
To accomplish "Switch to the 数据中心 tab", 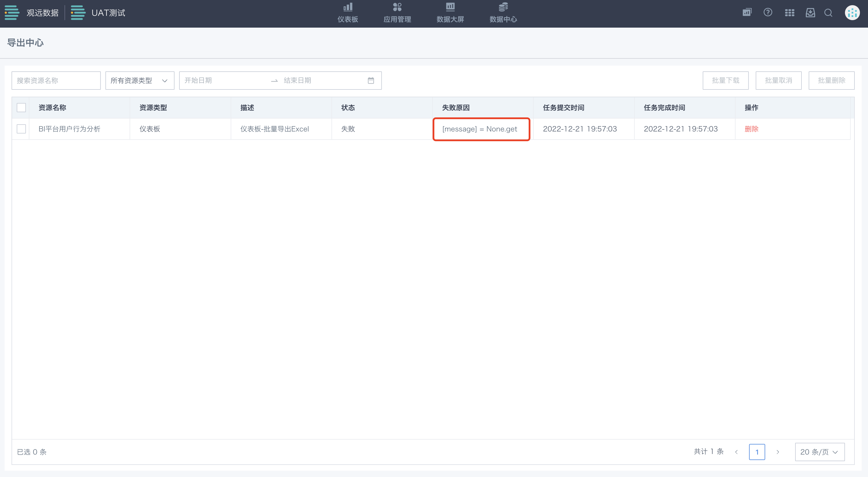I will [x=503, y=13].
